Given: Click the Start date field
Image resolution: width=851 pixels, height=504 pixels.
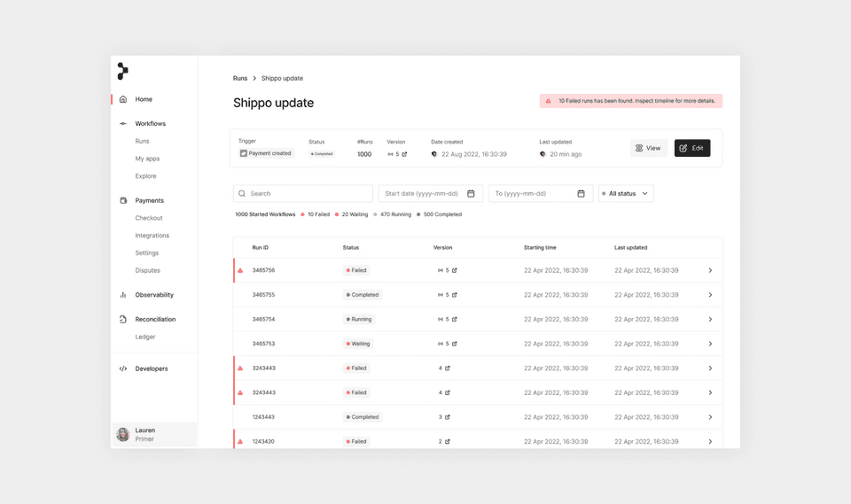Looking at the screenshot, I should coord(431,194).
